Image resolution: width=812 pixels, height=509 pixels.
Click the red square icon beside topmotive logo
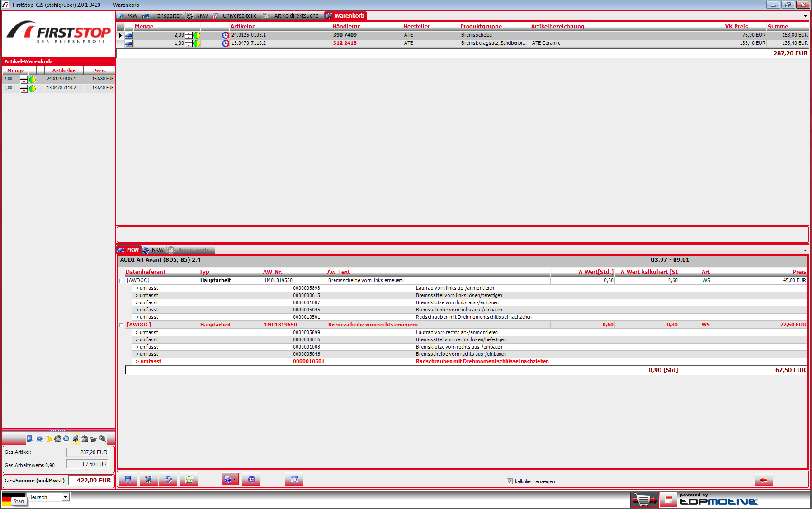point(669,500)
